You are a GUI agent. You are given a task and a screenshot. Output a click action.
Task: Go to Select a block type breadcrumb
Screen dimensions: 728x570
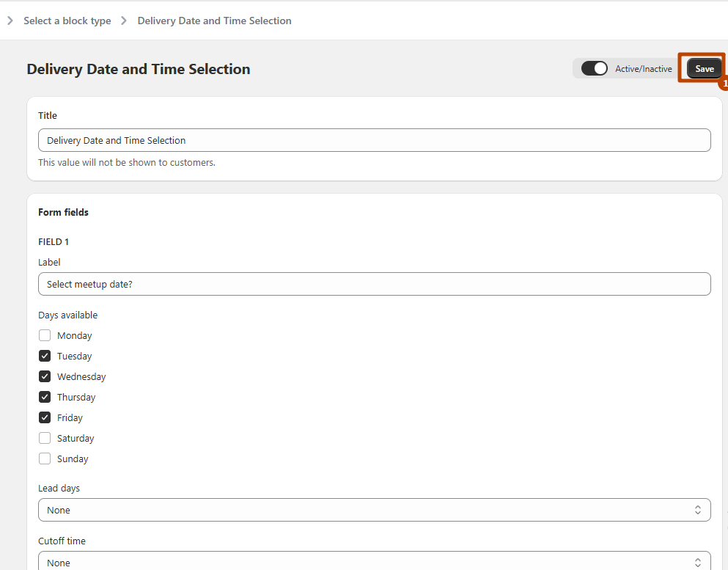67,21
